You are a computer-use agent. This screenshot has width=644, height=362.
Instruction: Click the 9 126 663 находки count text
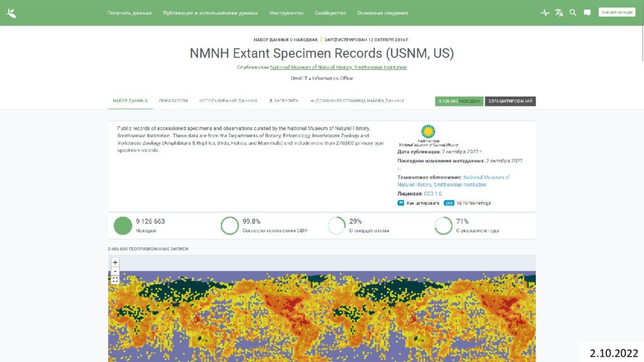click(x=150, y=222)
